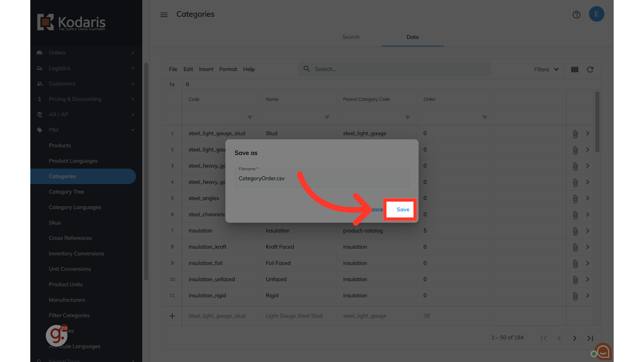Viewport: 644px width, 362px height.
Task: Click the plus add row icon
Action: 172,316
